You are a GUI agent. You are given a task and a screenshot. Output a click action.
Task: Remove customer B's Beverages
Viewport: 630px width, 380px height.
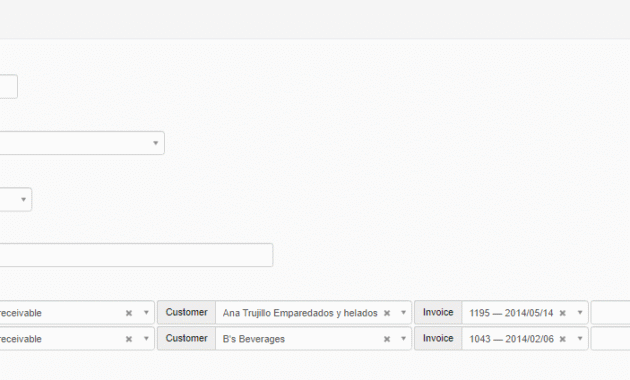(387, 339)
